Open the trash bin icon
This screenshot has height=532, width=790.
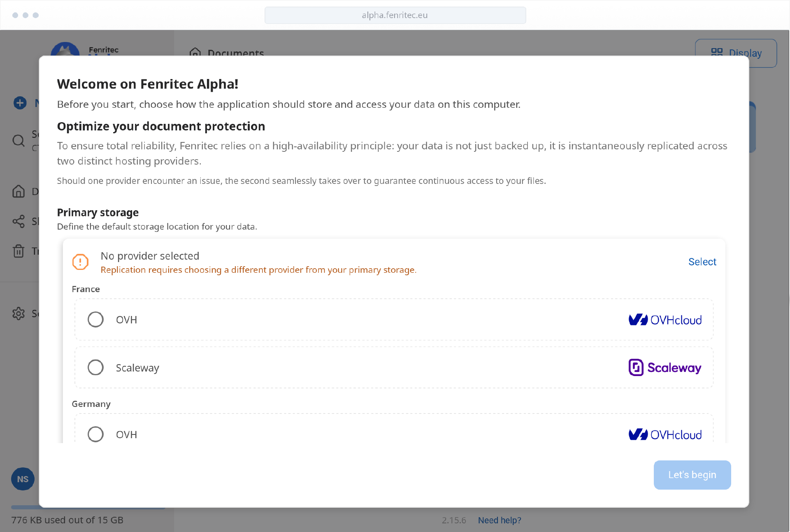(19, 251)
